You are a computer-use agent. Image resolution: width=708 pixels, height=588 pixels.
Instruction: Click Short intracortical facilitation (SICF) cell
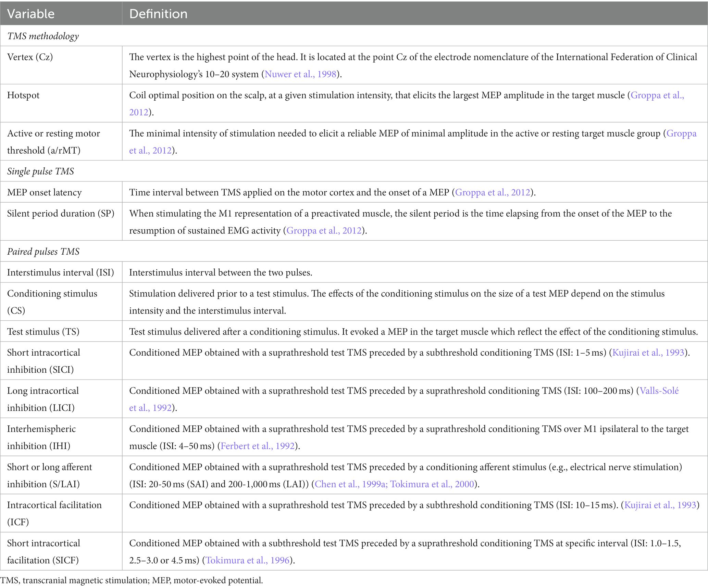[x=61, y=551]
